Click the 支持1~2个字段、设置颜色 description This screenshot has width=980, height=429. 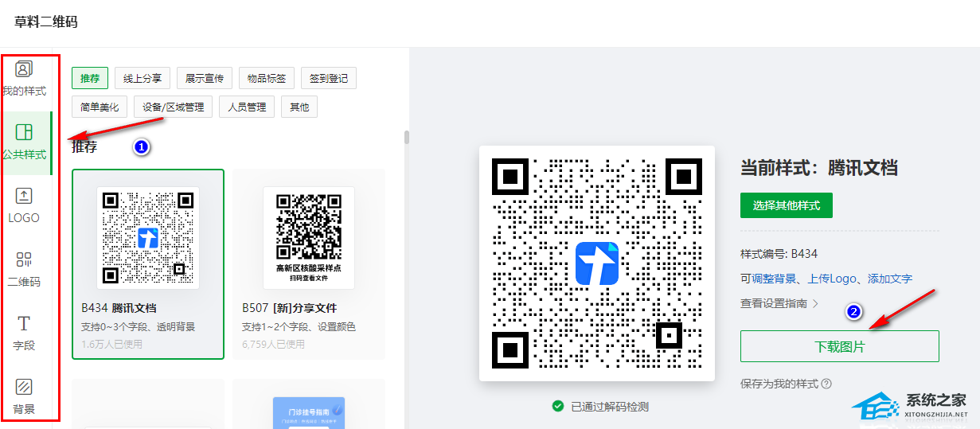coord(299,326)
